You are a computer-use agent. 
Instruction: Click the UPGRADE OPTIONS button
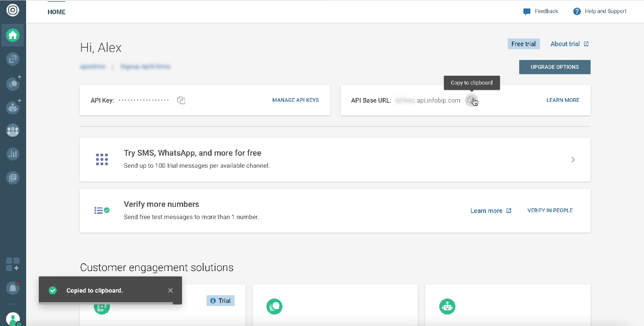point(555,67)
